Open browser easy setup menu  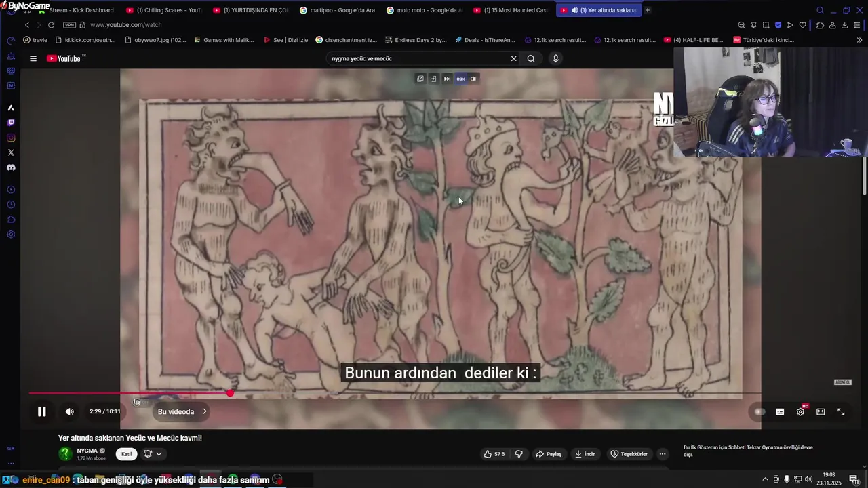[857, 25]
